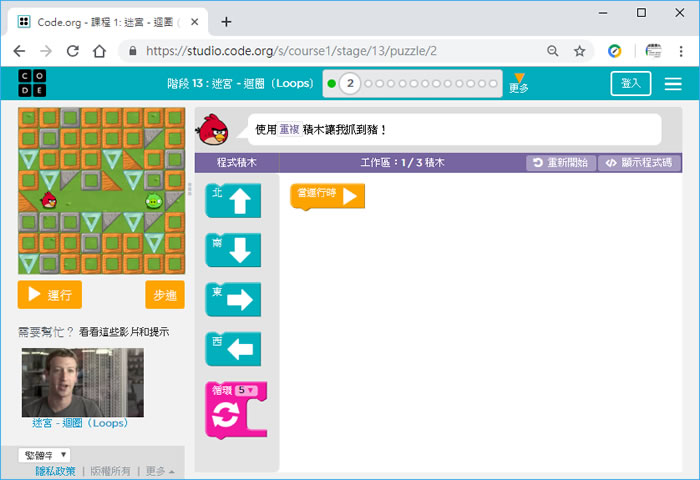The height and width of the screenshot is (480, 700).
Task: Click the 登入 sign-in button
Action: tap(631, 83)
